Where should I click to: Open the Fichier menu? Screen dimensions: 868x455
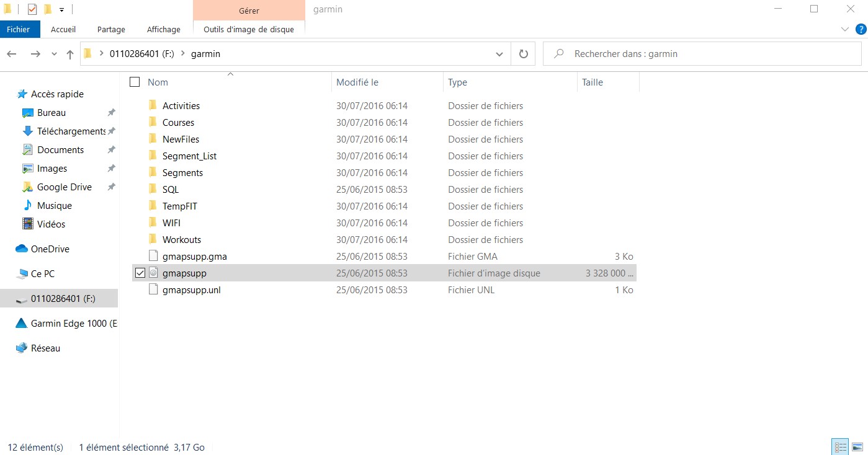[x=19, y=29]
